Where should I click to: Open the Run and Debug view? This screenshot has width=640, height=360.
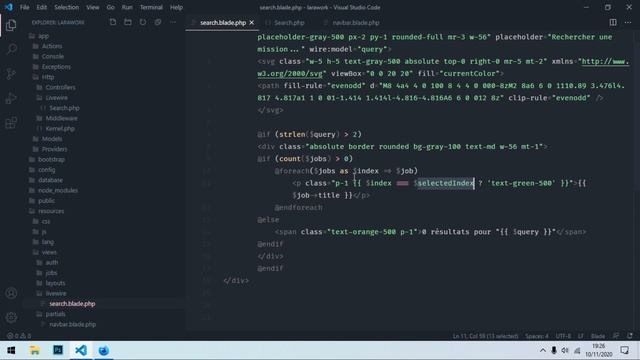[x=11, y=98]
